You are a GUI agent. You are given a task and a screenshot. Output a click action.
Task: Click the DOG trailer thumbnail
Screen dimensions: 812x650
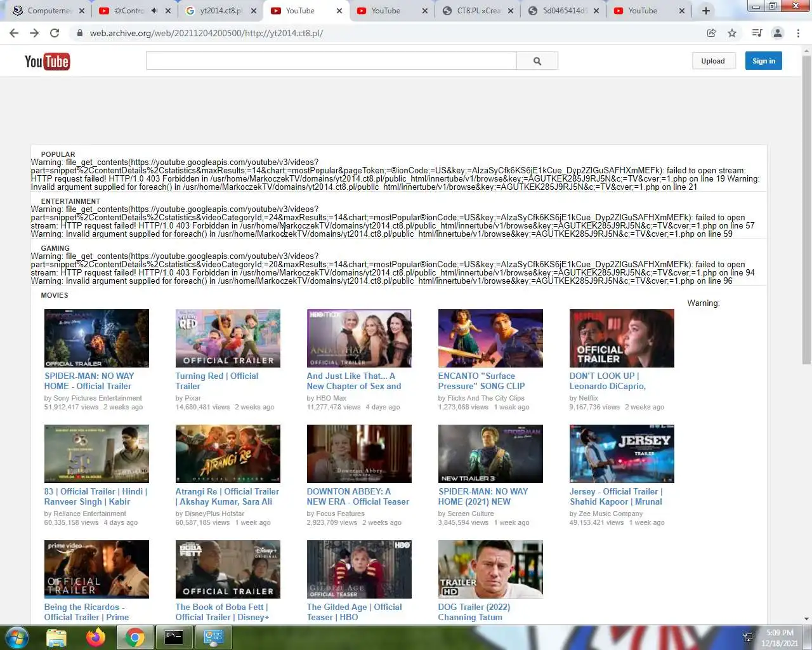click(490, 569)
